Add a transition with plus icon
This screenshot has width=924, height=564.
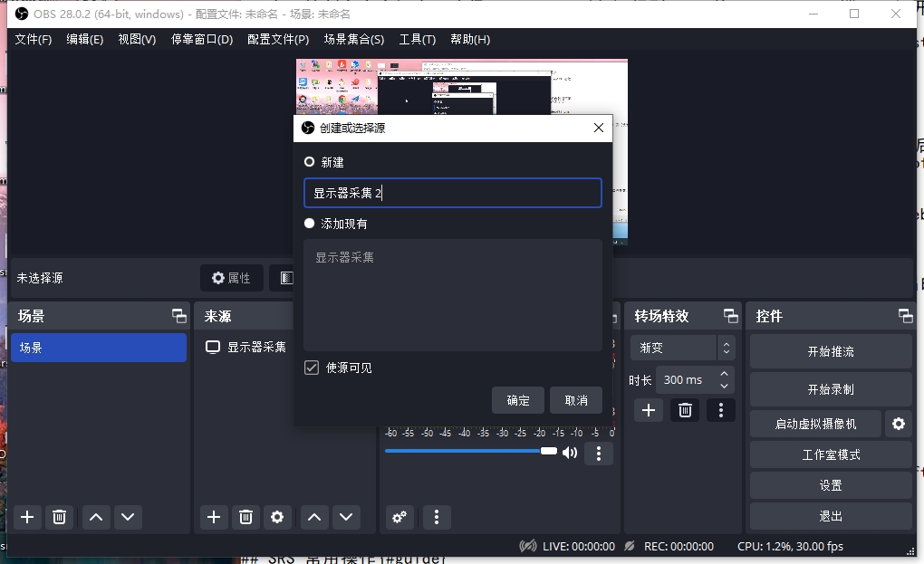coord(649,410)
